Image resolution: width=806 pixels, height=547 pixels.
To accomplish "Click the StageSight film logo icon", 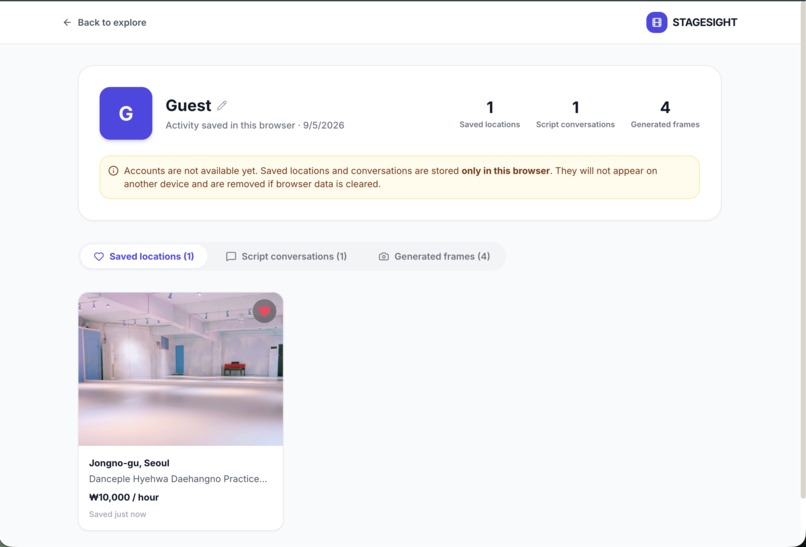I will (x=656, y=23).
